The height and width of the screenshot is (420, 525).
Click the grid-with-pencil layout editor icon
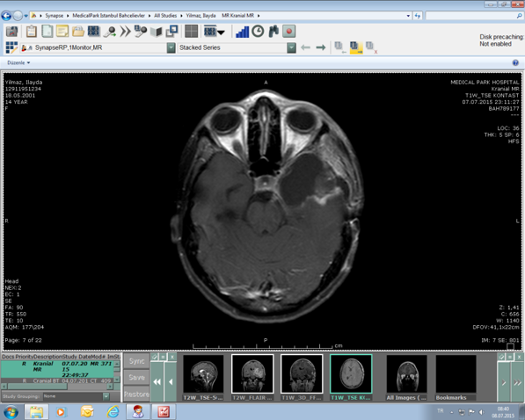coord(11,47)
